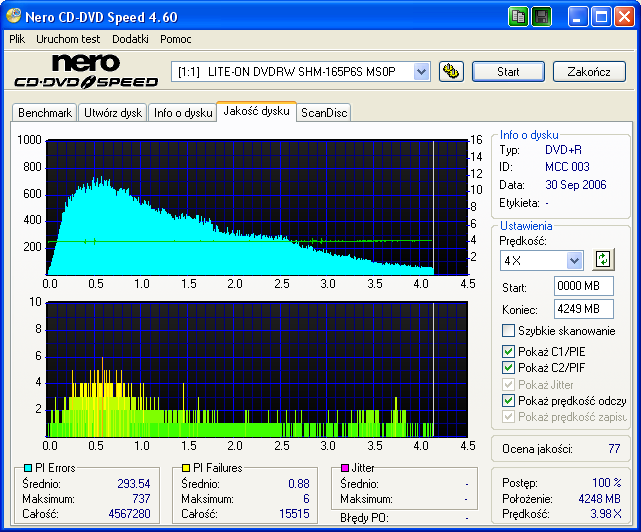This screenshot has width=641, height=532.
Task: Click the date value 30 Sep 2006
Action: pyautogui.click(x=576, y=184)
